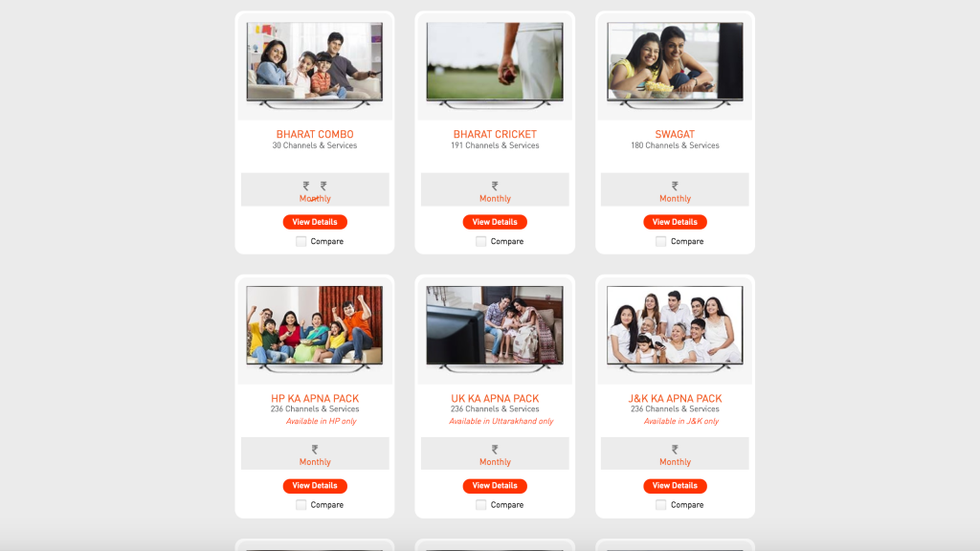Tick Compare checkbox for Bharat Combo
The height and width of the screenshot is (551, 980).
301,241
